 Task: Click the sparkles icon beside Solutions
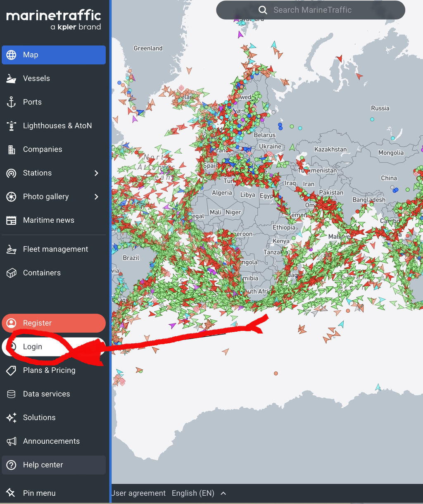click(x=11, y=418)
